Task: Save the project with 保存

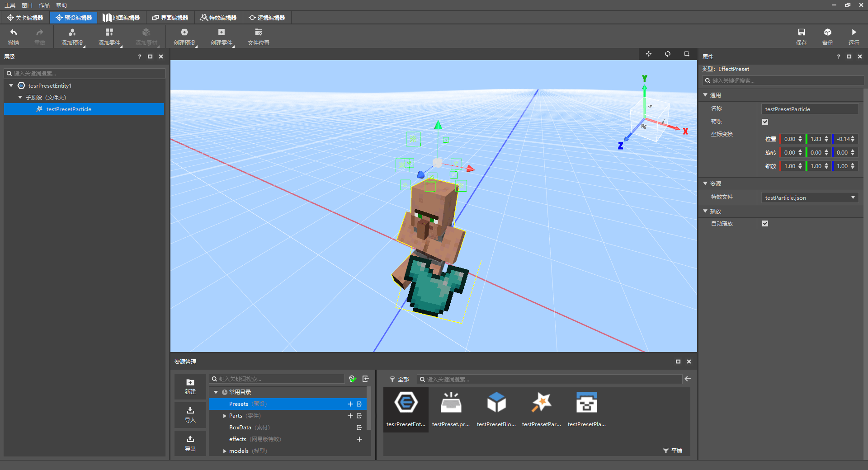Action: (802, 37)
